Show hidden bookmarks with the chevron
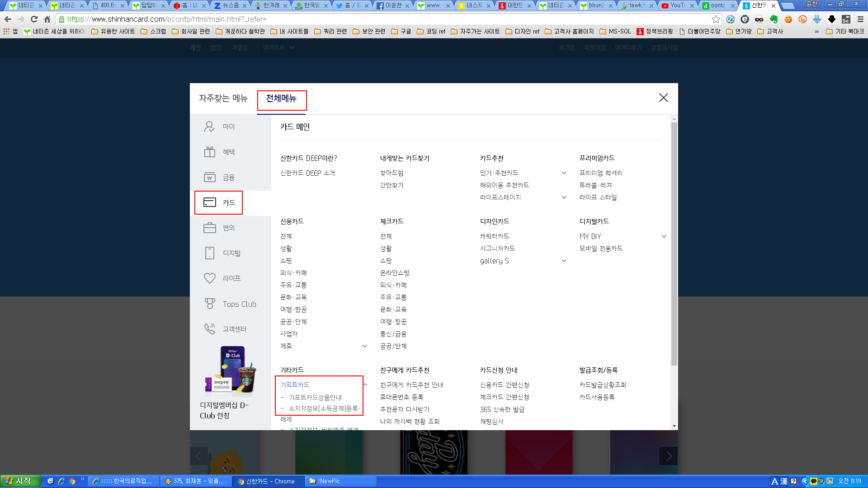 click(x=816, y=31)
